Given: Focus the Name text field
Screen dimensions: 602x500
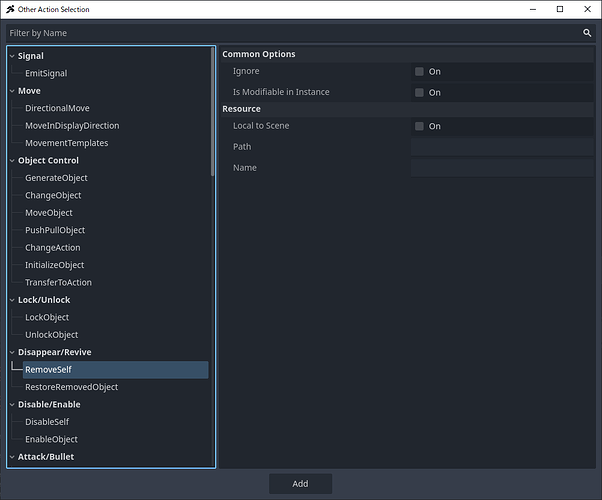Looking at the screenshot, I should click(501, 168).
